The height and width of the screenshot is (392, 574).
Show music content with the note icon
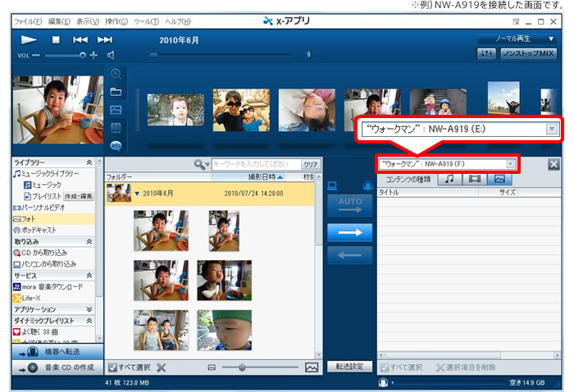pyautogui.click(x=449, y=179)
